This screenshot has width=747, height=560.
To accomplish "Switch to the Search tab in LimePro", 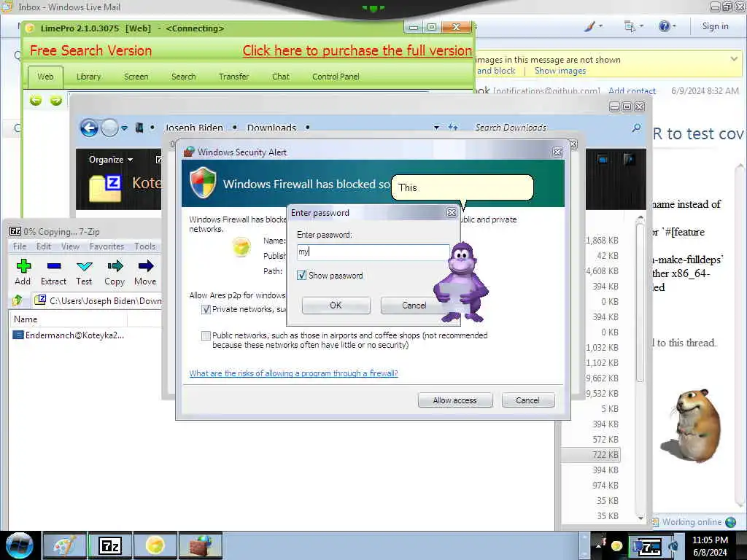I will (183, 77).
